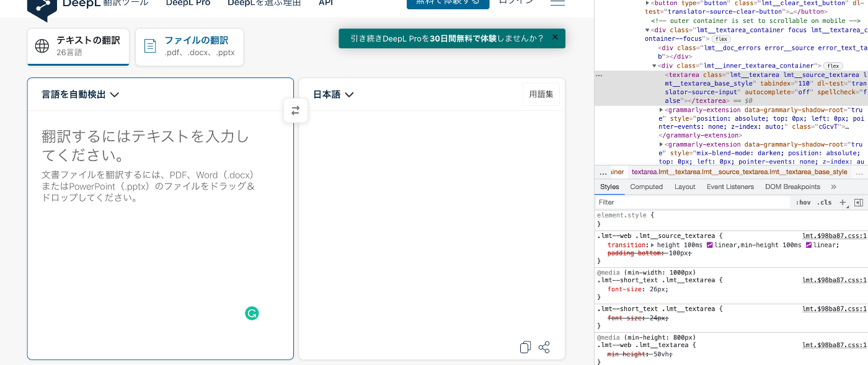The image size is (868, 365).
Task: Expand the second grammarly-extension node
Action: 661,144
